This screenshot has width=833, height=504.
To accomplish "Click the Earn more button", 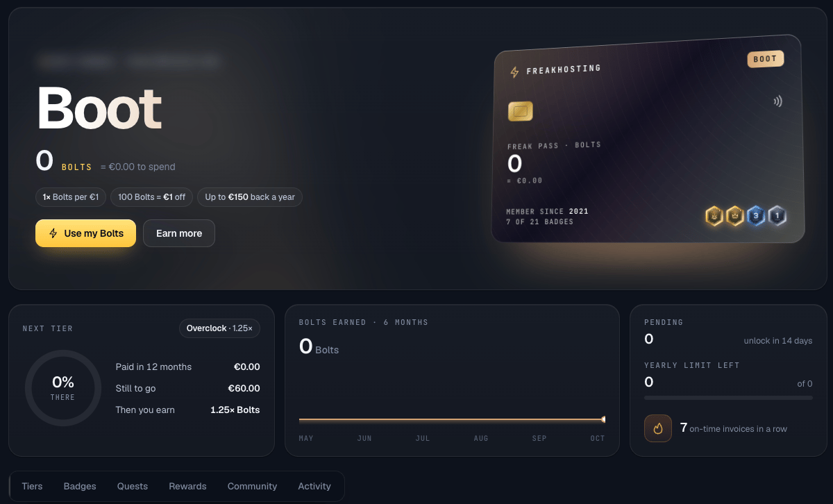I will pyautogui.click(x=179, y=233).
